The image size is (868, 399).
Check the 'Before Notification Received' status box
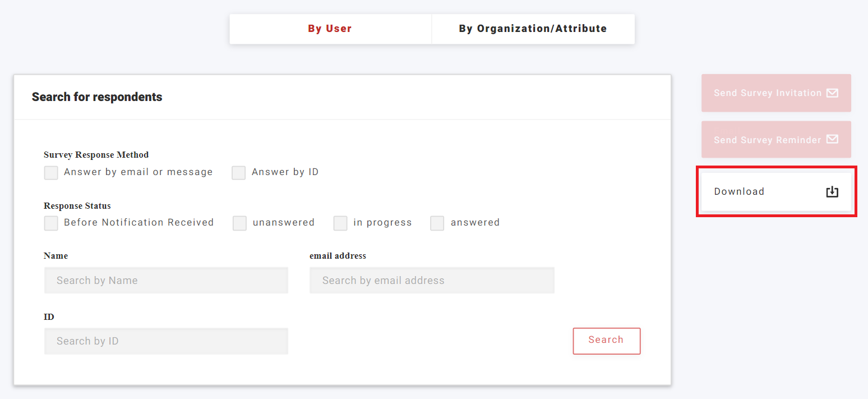(51, 223)
